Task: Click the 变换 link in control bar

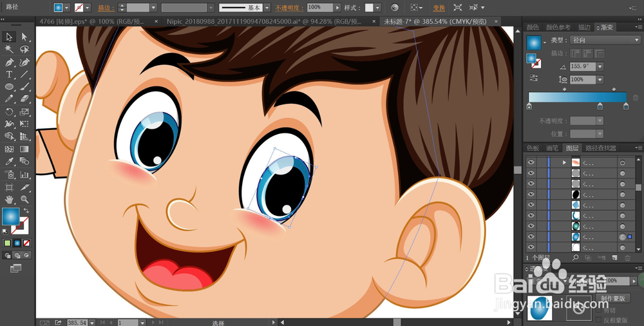Action: point(439,8)
